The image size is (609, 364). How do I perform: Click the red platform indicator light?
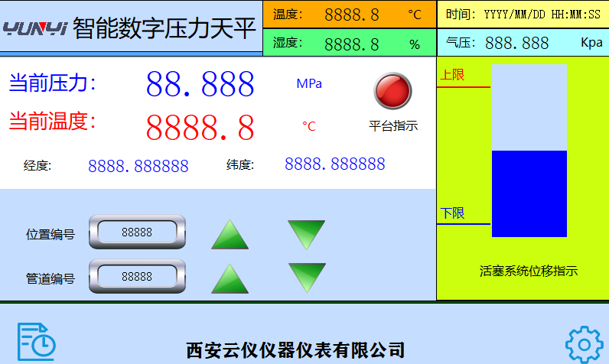pyautogui.click(x=392, y=91)
